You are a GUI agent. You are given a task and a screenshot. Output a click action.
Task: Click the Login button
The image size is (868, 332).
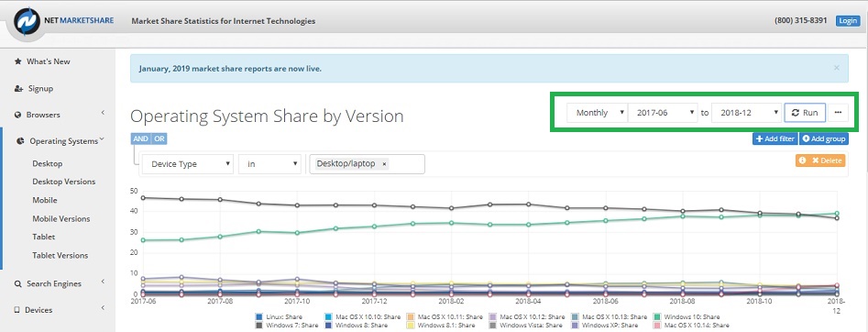point(848,20)
